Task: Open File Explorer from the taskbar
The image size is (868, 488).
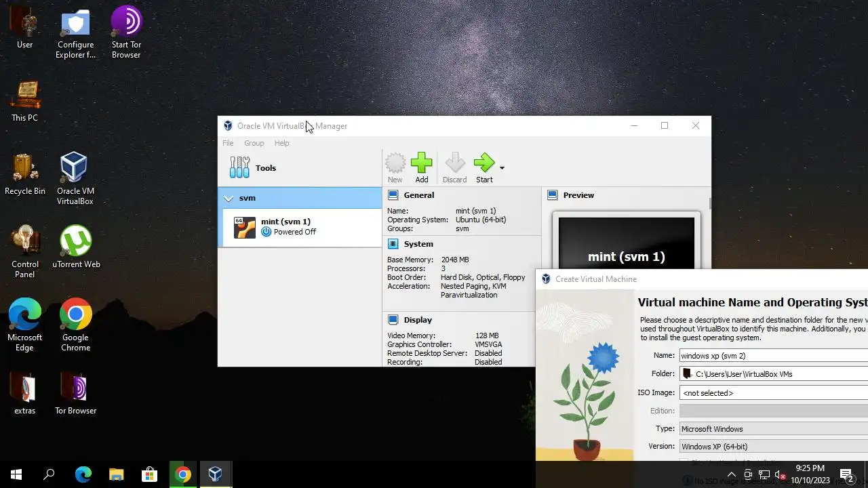Action: (x=116, y=474)
